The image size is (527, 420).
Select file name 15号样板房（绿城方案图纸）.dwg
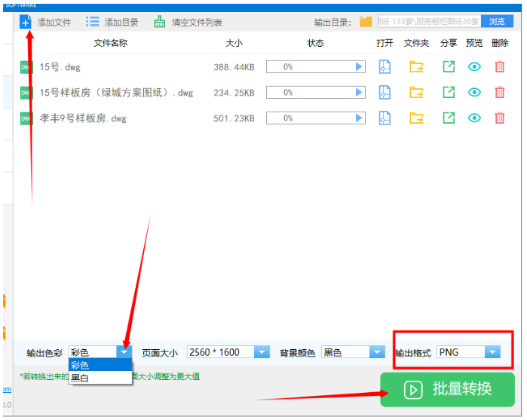click(116, 93)
